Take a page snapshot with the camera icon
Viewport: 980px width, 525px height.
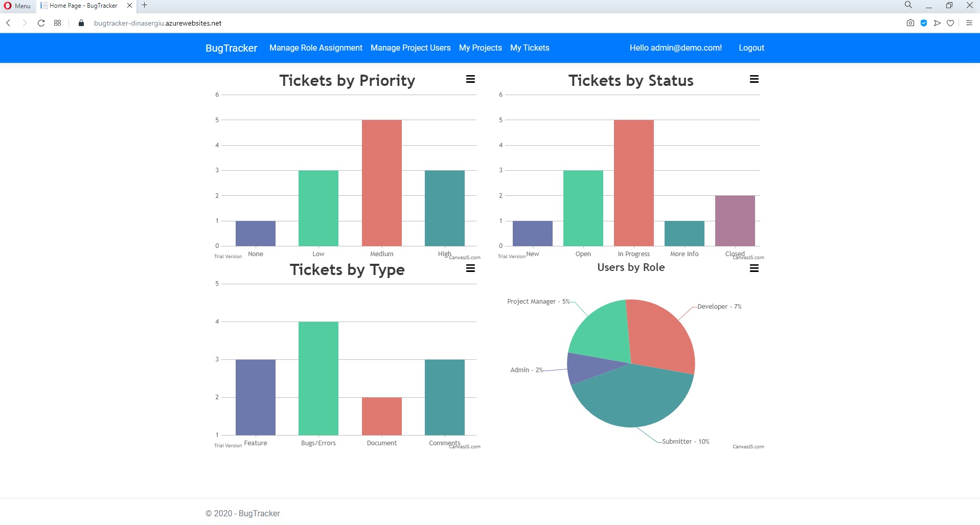pos(910,22)
